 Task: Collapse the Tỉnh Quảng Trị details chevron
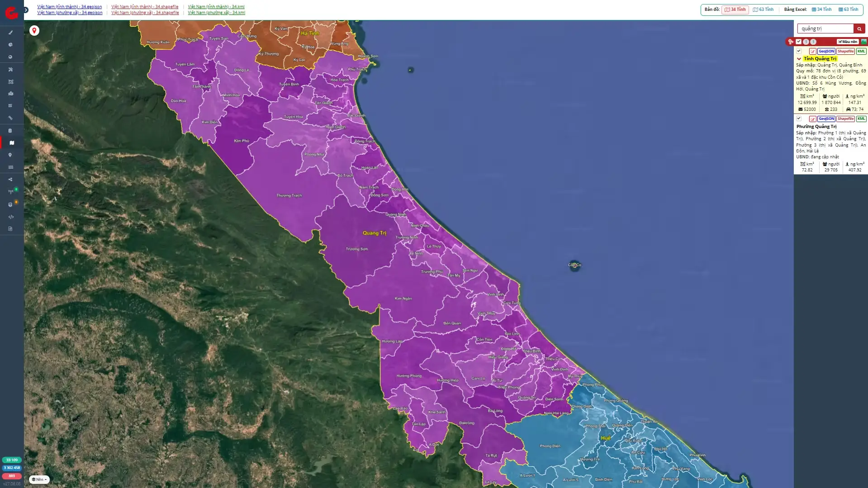click(799, 59)
